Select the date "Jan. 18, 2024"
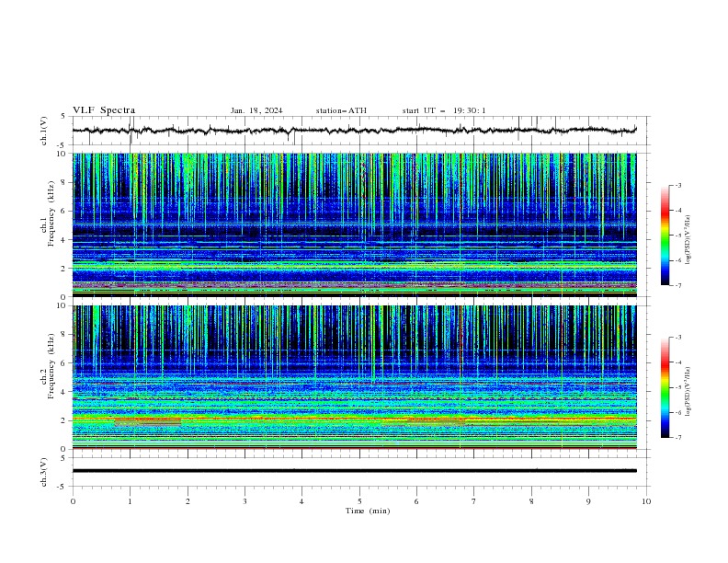Image resolution: width=728 pixels, height=563 pixels. pyautogui.click(x=256, y=110)
